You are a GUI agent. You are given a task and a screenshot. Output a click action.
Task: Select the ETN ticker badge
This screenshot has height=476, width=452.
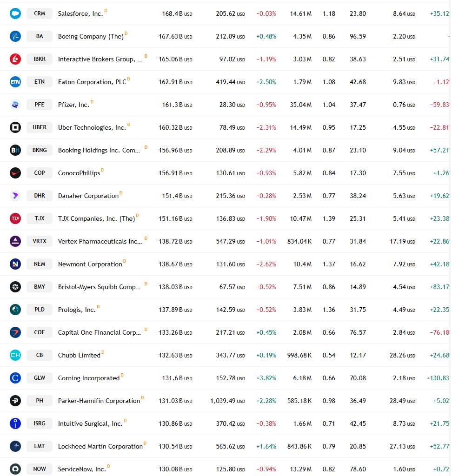click(x=40, y=82)
